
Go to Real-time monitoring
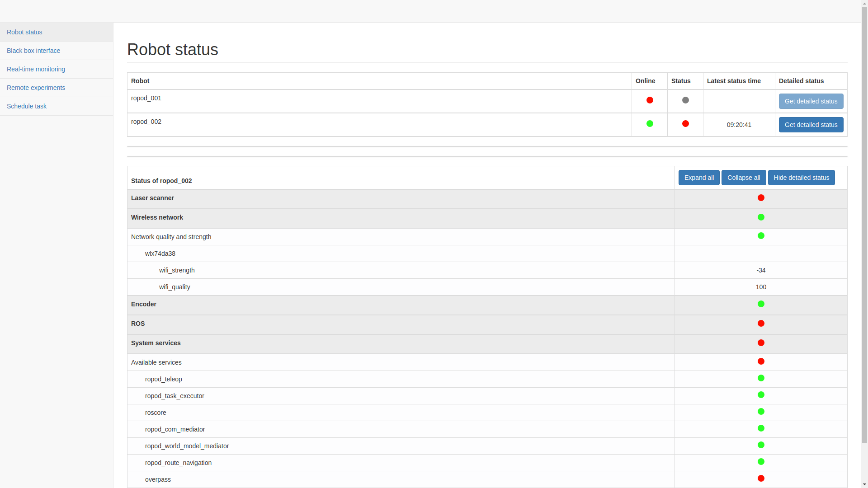coord(36,69)
